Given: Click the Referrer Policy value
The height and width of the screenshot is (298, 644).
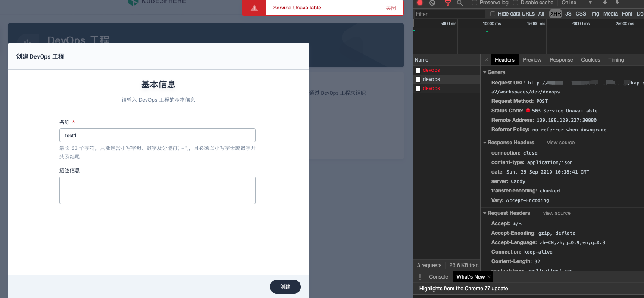Looking at the screenshot, I should [x=569, y=130].
